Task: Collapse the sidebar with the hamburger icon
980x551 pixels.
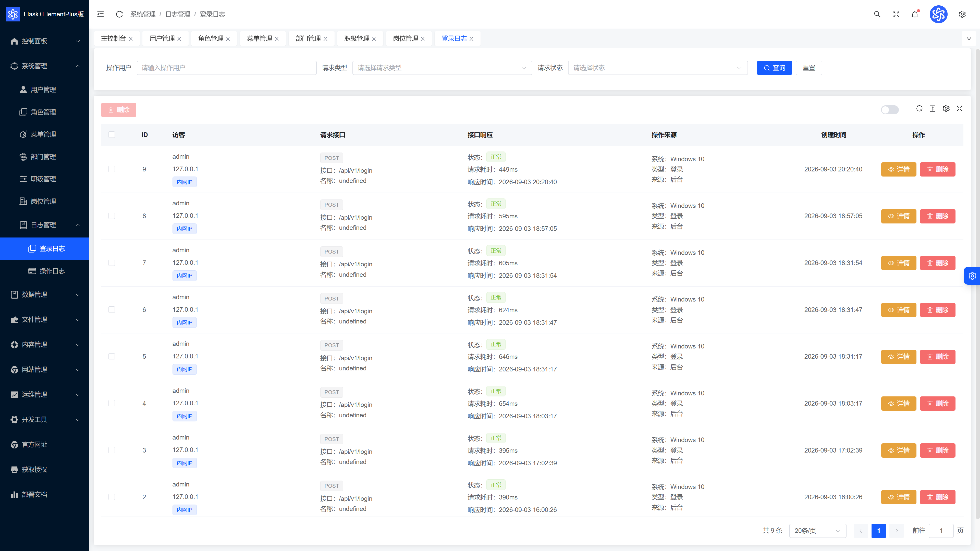Action: coord(101,14)
